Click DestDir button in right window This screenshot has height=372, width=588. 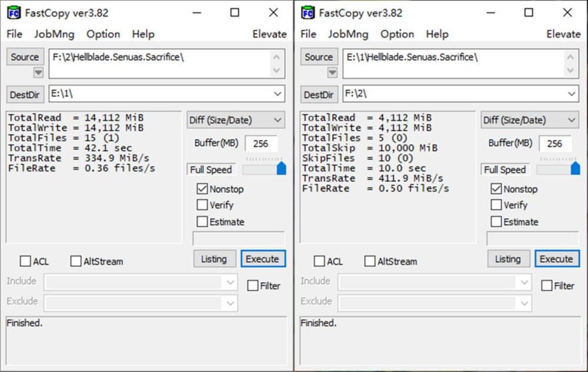pos(319,95)
